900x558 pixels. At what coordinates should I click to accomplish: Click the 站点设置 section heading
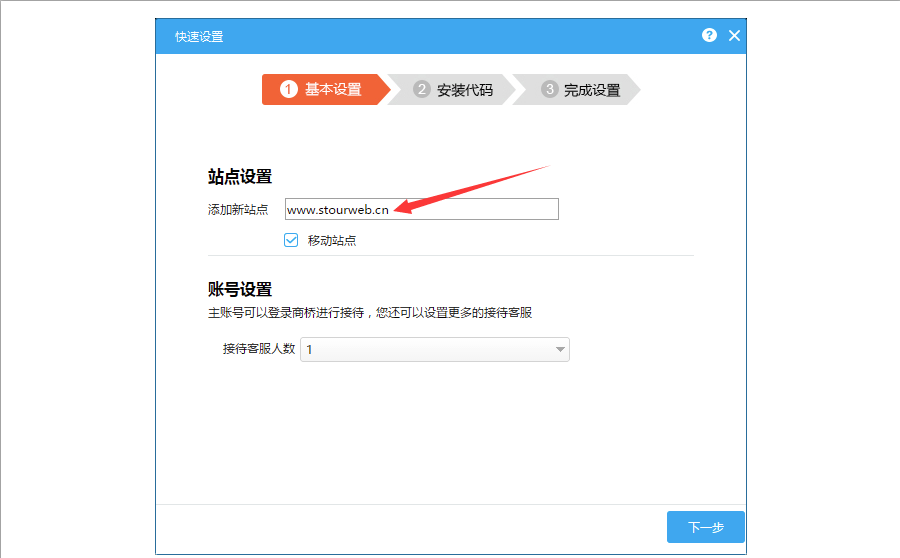coord(239,177)
